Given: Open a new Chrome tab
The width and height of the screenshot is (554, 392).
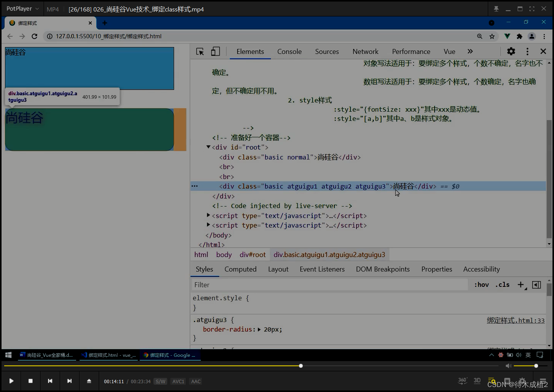Looking at the screenshot, I should click(104, 23).
